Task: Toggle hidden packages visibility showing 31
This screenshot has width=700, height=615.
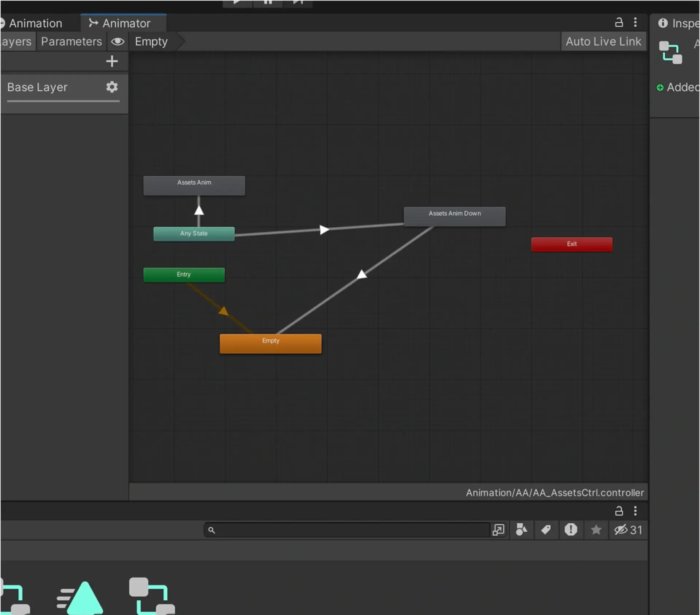Action: (628, 530)
